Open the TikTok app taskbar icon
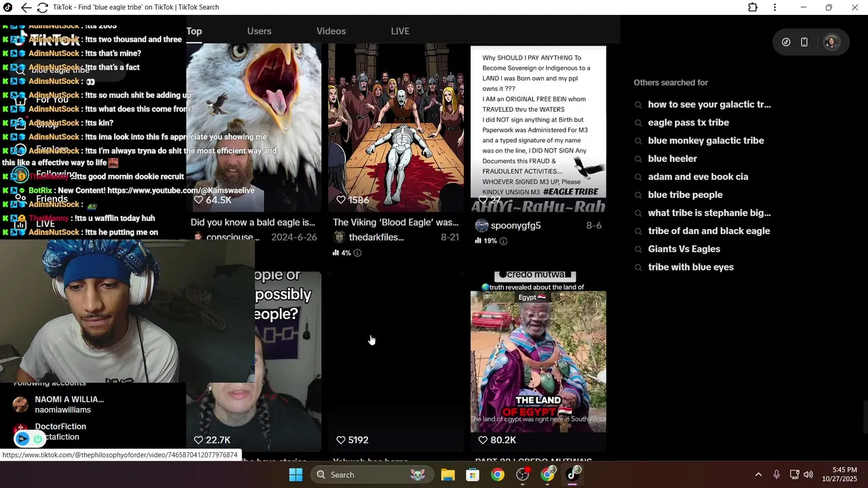This screenshot has width=868, height=488. point(574,474)
